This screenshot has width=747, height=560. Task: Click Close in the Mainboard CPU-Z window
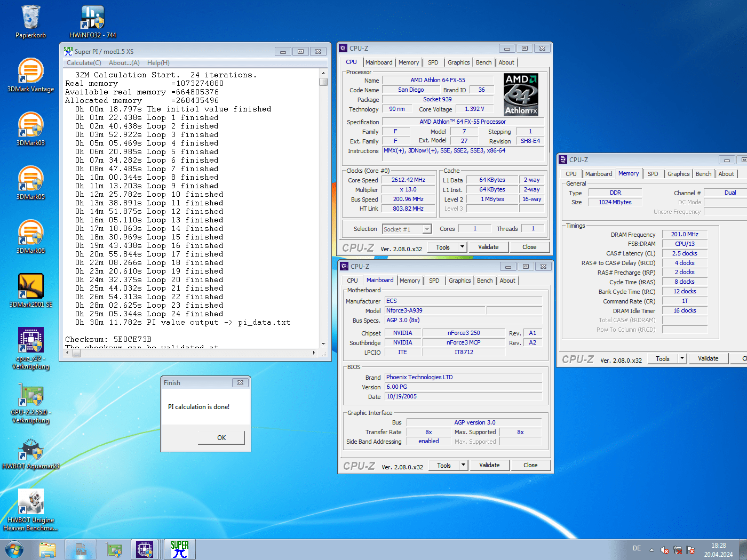tap(530, 465)
